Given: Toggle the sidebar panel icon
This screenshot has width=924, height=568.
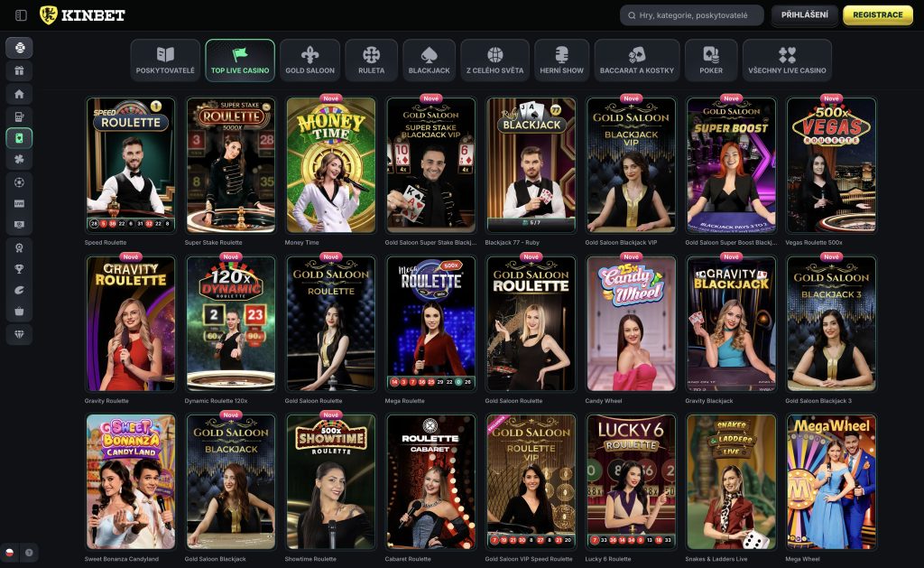Looking at the screenshot, I should click(x=21, y=15).
